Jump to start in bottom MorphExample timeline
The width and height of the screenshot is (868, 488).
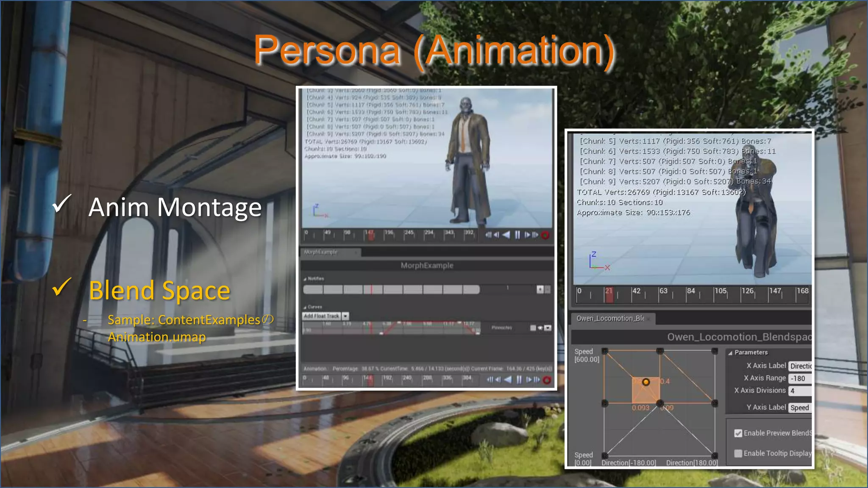[490, 380]
